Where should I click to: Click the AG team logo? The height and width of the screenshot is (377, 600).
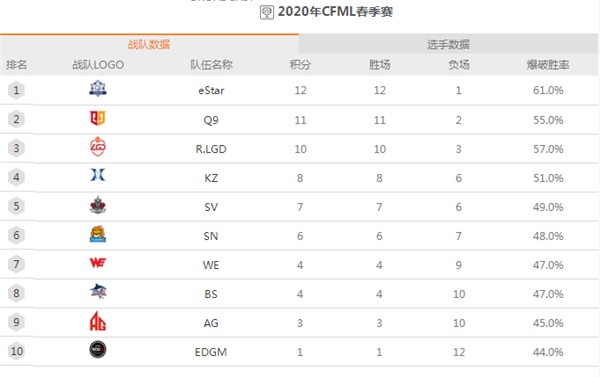point(98,321)
